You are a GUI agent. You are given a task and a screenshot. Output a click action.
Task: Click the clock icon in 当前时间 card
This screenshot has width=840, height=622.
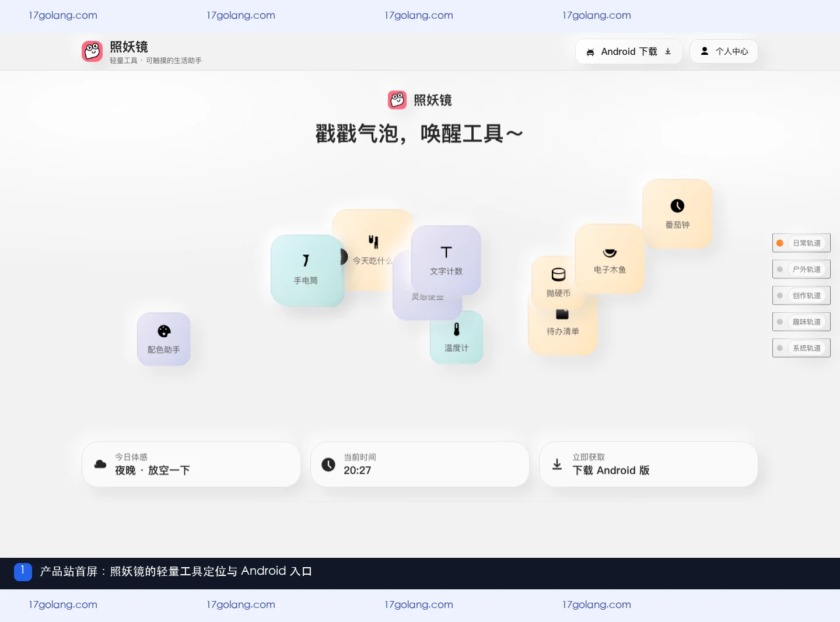[328, 464]
